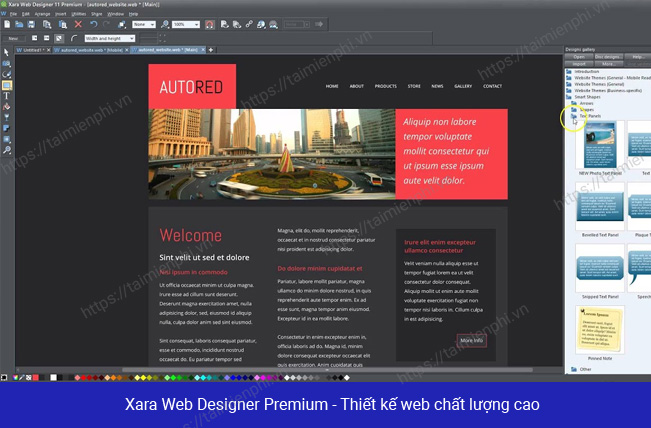
Task: Click the Link chain icon
Action: point(249,24)
